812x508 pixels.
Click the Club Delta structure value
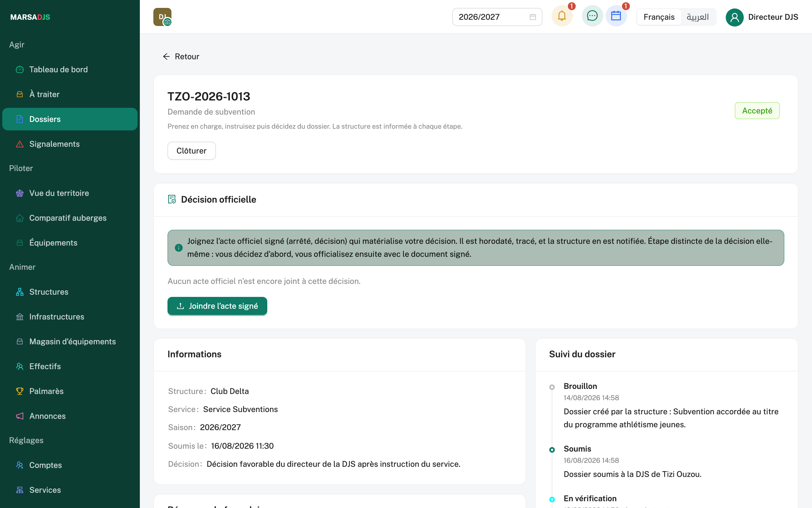click(230, 391)
